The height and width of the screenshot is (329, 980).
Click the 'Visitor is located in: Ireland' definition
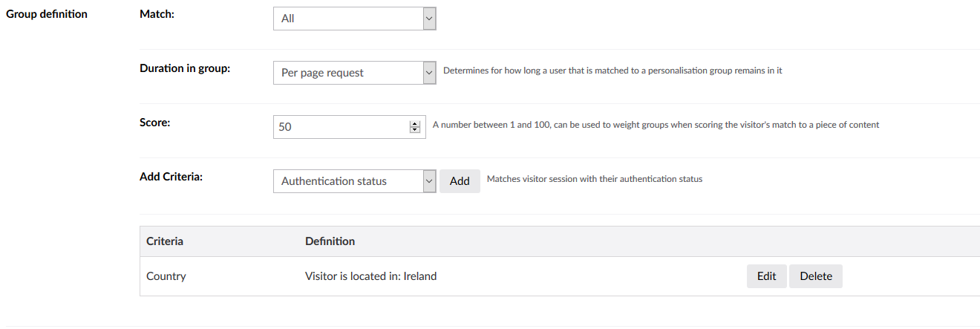(x=370, y=276)
